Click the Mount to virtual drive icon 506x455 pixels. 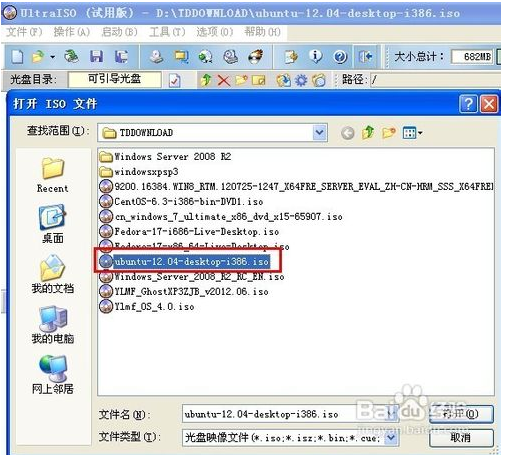(x=231, y=57)
